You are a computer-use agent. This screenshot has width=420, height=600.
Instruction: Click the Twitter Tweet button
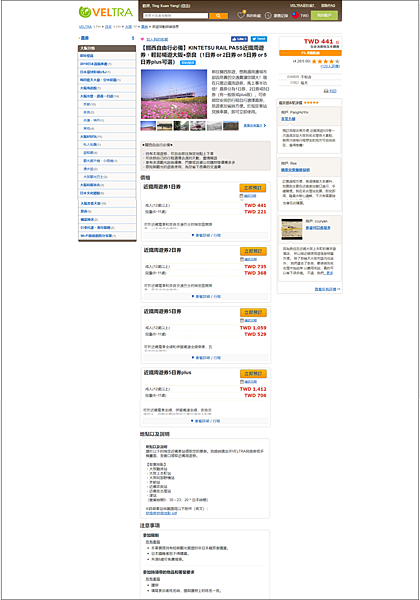pos(259,39)
